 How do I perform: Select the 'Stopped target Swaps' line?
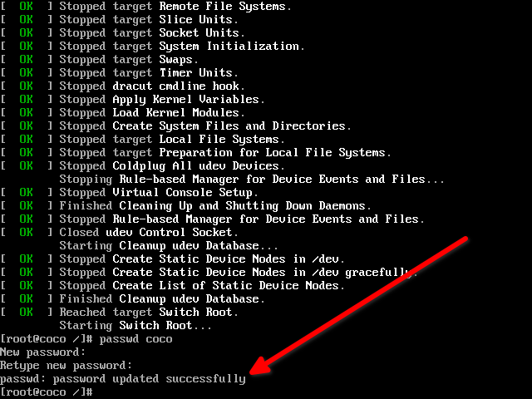[x=128, y=60]
